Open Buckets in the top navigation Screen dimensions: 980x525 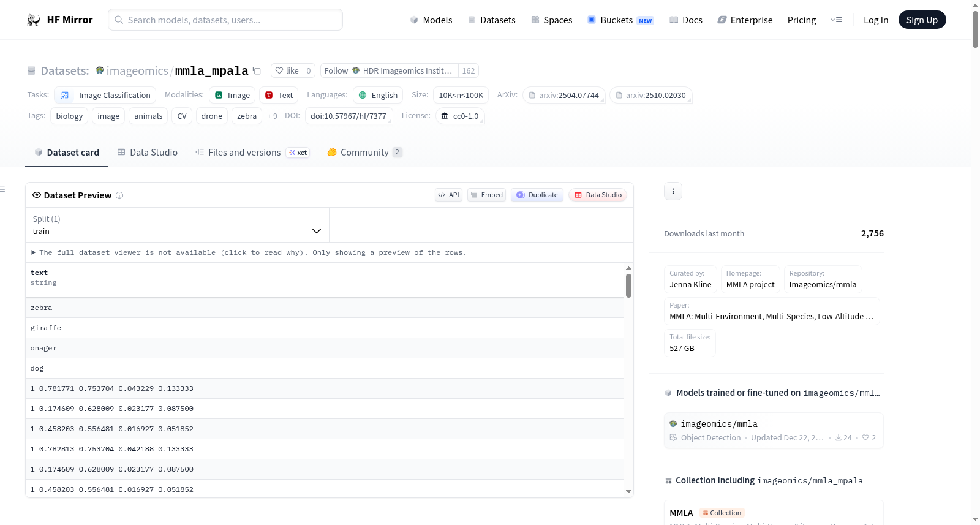[x=620, y=20]
